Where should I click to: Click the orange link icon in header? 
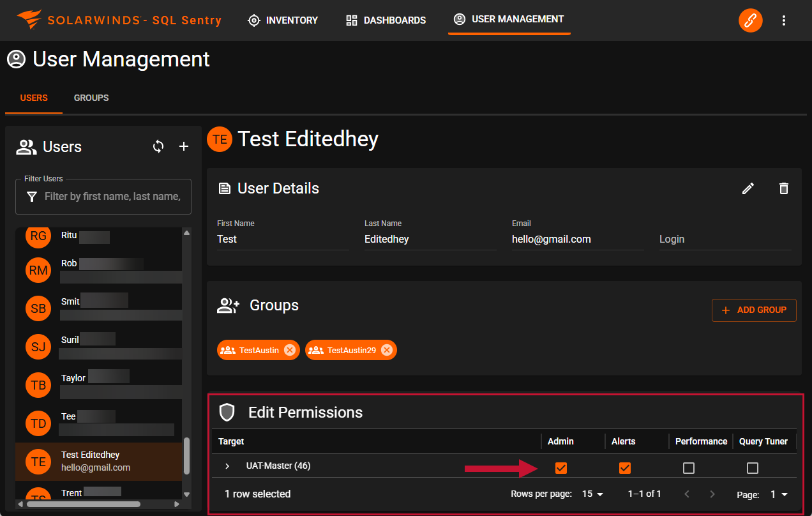[x=750, y=20]
